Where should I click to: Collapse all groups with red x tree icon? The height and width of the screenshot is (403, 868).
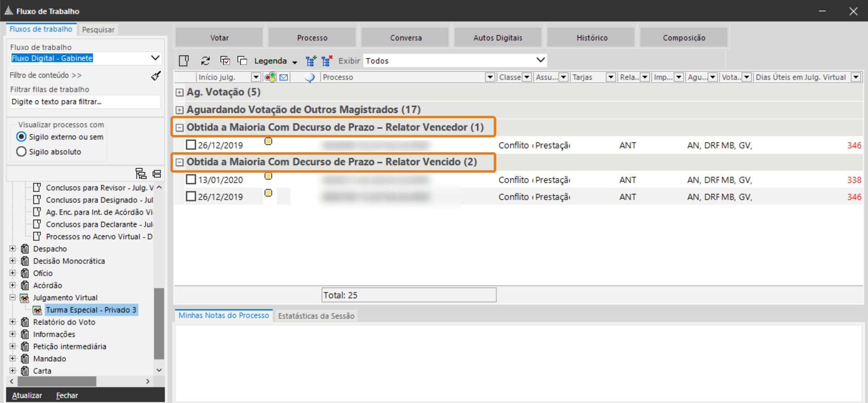327,61
